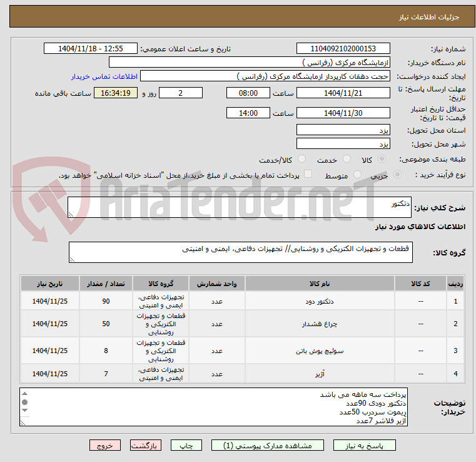Click the چاپ print button
The image size is (476, 462).
pyautogui.click(x=186, y=445)
